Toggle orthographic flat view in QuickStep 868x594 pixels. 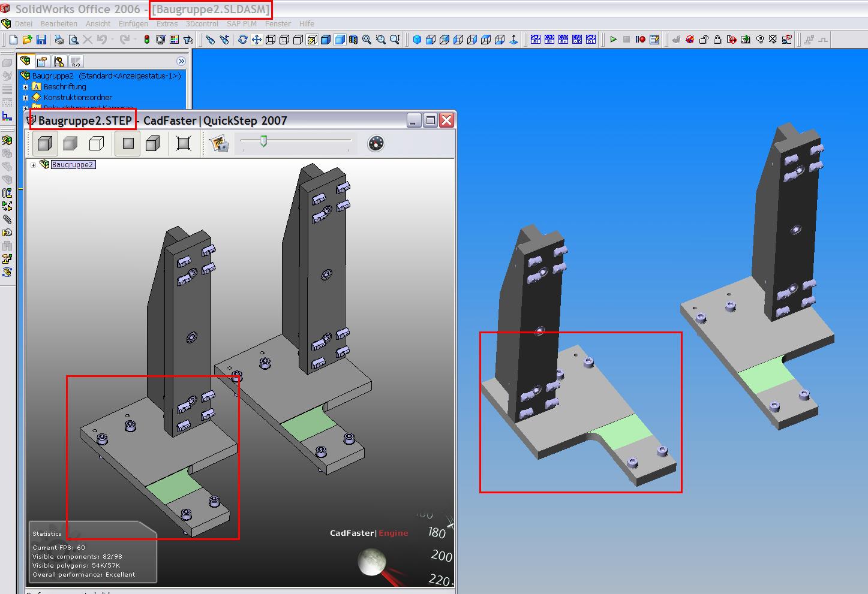[x=128, y=143]
